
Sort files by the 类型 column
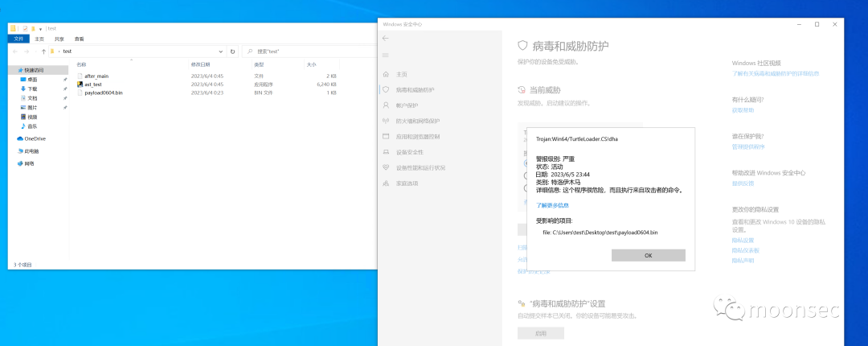(x=259, y=65)
